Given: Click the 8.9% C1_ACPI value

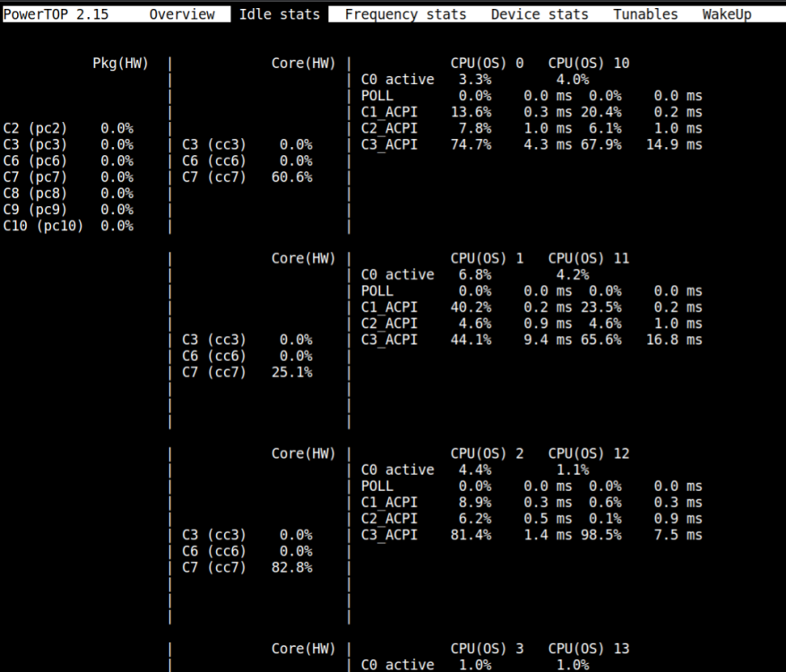Looking at the screenshot, I should pos(475,502).
